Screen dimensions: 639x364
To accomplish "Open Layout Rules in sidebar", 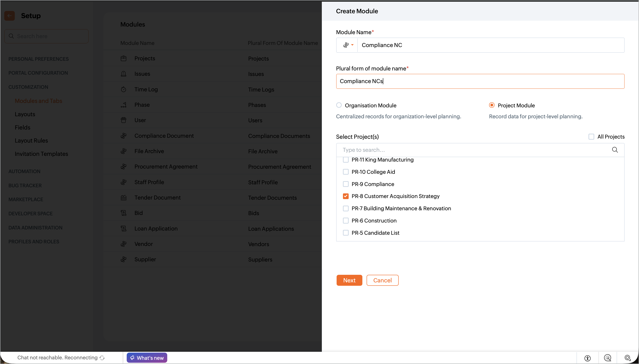I will click(31, 140).
